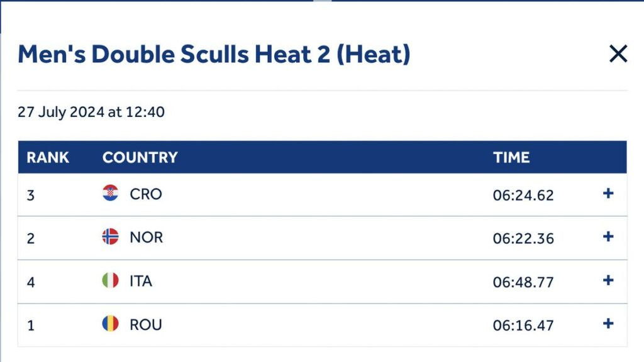Select the RANK column header
This screenshot has height=362, width=644.
[48, 157]
